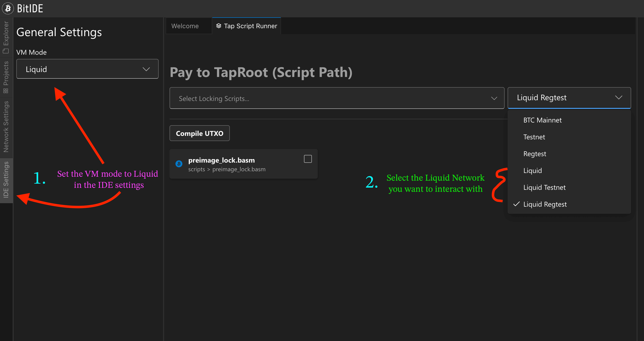
Task: Click the Compile UTXO button
Action: [199, 133]
